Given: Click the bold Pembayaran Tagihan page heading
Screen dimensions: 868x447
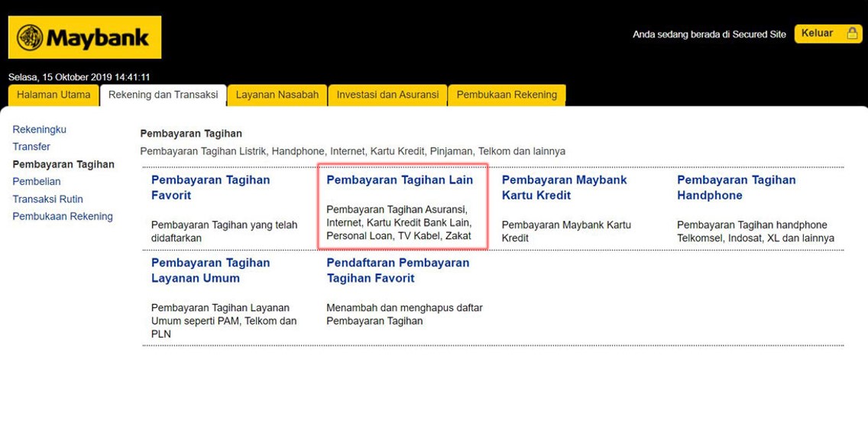Looking at the screenshot, I should [191, 134].
